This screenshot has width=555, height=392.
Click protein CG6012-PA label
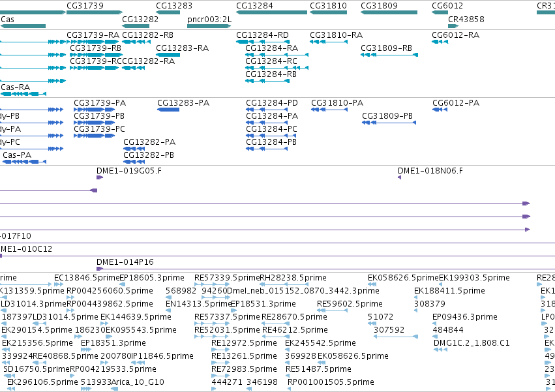pos(455,103)
